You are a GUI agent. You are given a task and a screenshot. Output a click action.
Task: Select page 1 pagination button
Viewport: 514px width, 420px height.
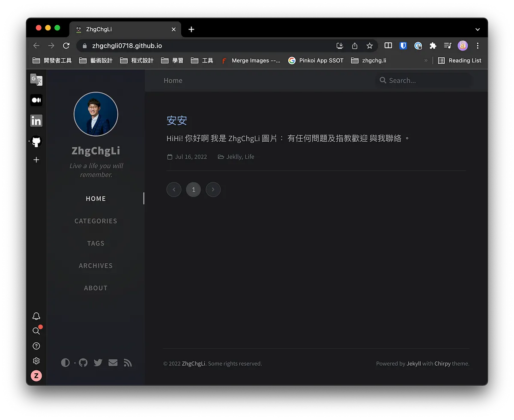pyautogui.click(x=194, y=189)
